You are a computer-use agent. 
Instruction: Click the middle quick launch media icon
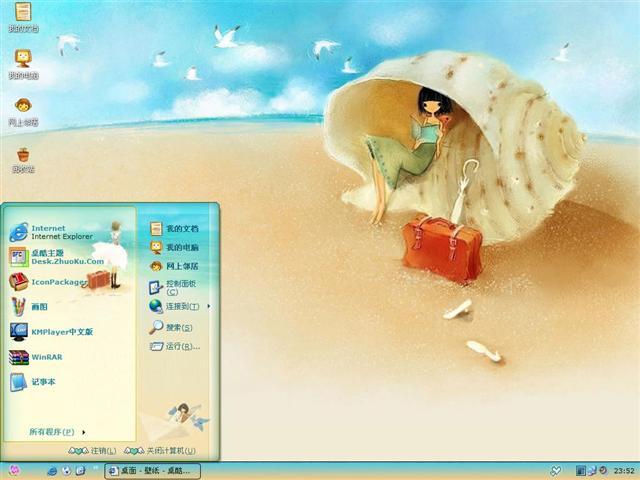tap(67, 471)
